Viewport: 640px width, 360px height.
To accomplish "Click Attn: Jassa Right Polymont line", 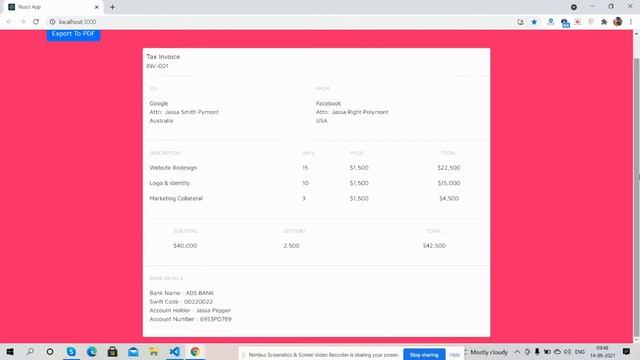I will [352, 112].
